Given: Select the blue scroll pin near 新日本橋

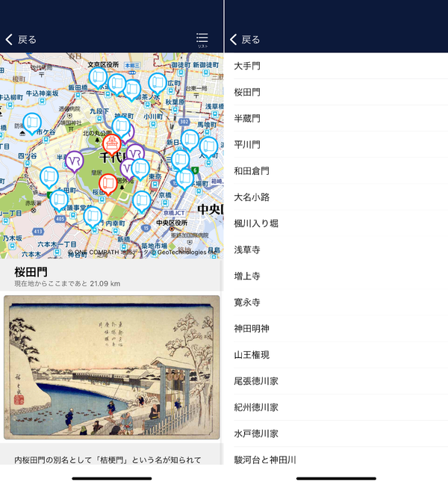Looking at the screenshot, I should (x=190, y=140).
